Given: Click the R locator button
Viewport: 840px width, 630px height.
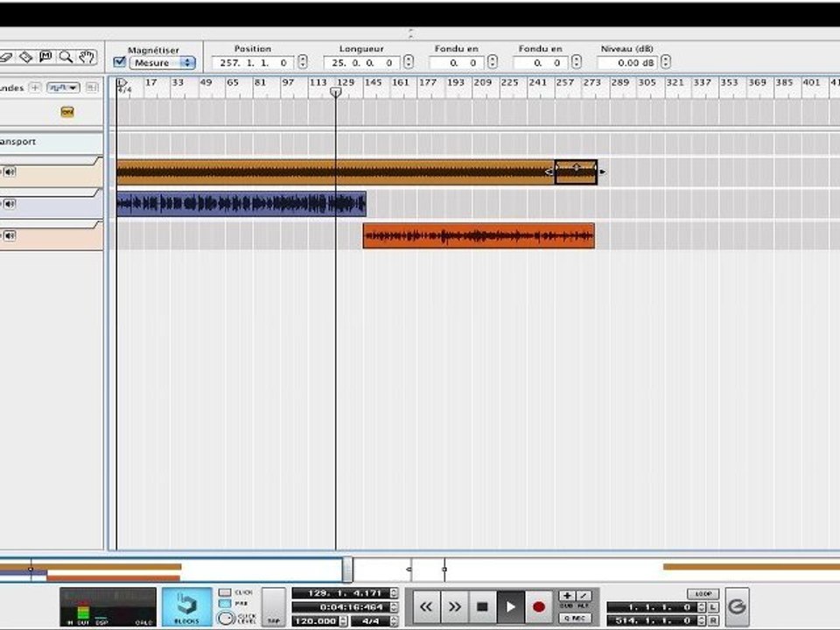Looking at the screenshot, I should pyautogui.click(x=714, y=621).
